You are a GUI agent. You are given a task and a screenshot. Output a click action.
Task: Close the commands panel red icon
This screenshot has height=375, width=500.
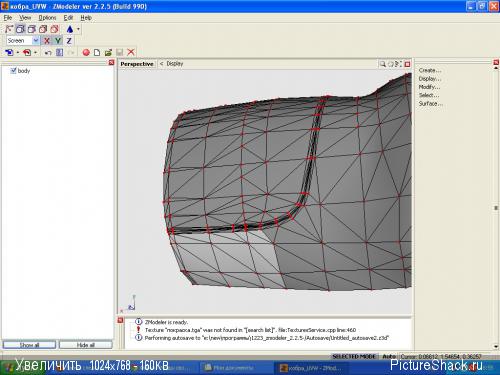(x=496, y=62)
